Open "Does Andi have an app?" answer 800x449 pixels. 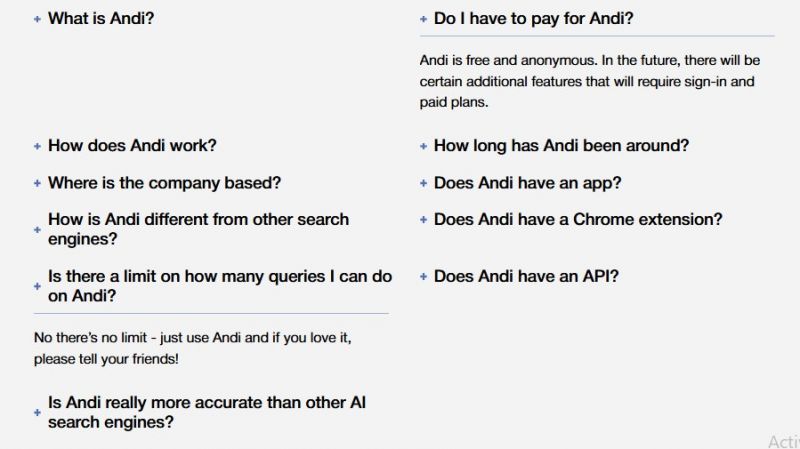(528, 183)
